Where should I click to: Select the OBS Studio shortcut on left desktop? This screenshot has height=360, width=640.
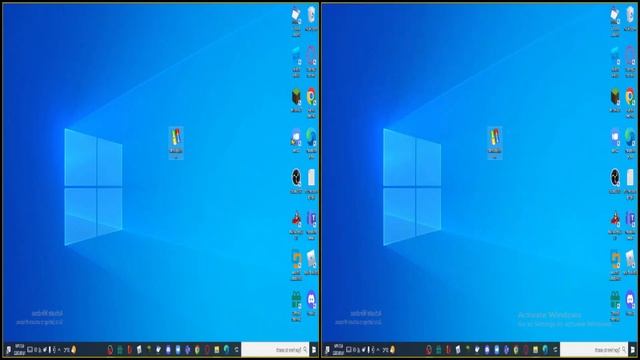click(x=296, y=178)
